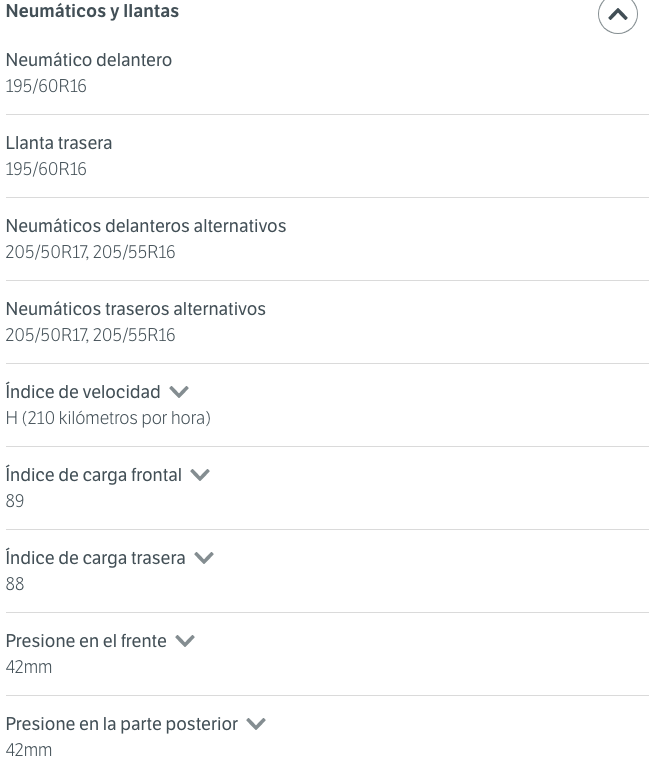649x770 pixels.
Task: Collapse the Neumáticos y llantas section
Action: pyautogui.click(x=618, y=14)
